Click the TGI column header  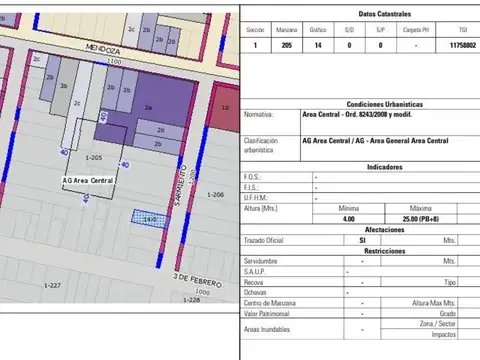point(463,30)
